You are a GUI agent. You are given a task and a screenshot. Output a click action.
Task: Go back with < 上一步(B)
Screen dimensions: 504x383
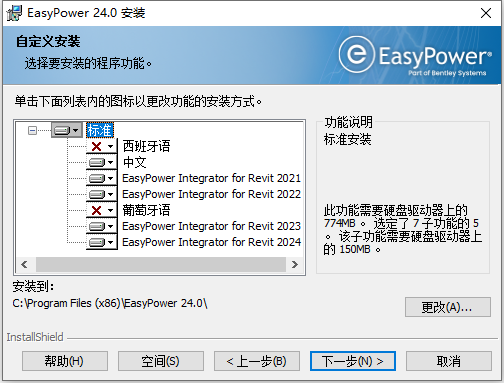(257, 361)
